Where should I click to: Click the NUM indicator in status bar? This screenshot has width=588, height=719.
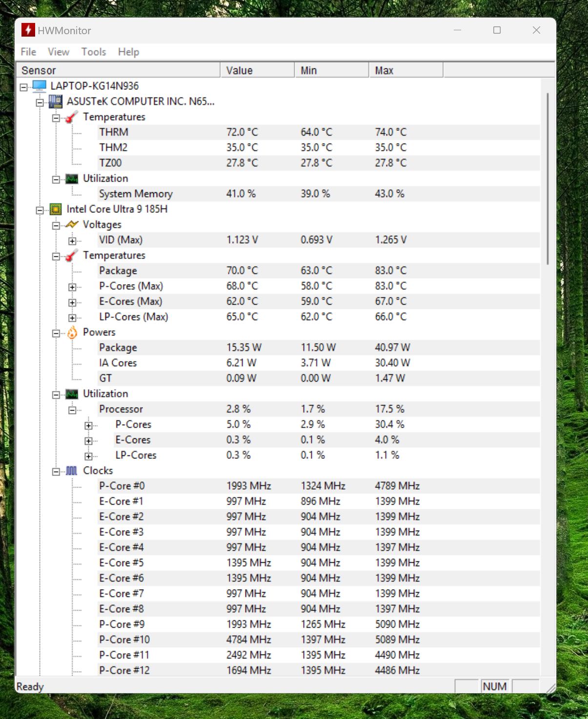point(495,686)
